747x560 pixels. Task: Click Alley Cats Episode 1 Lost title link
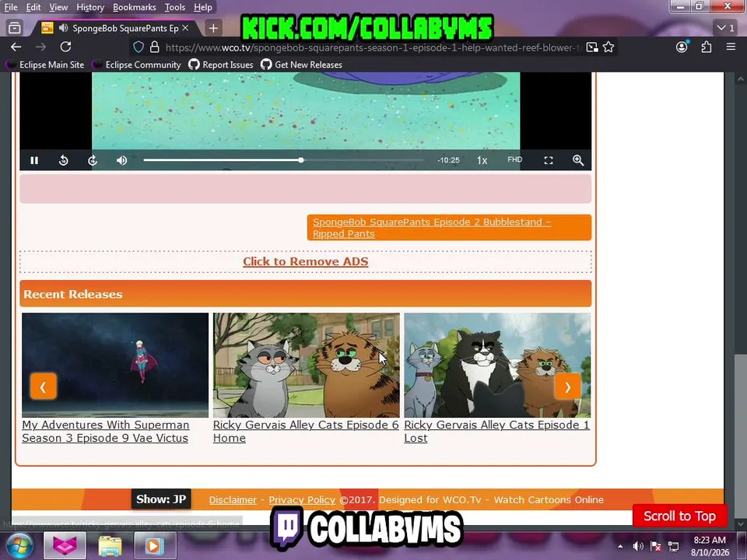[x=497, y=432]
